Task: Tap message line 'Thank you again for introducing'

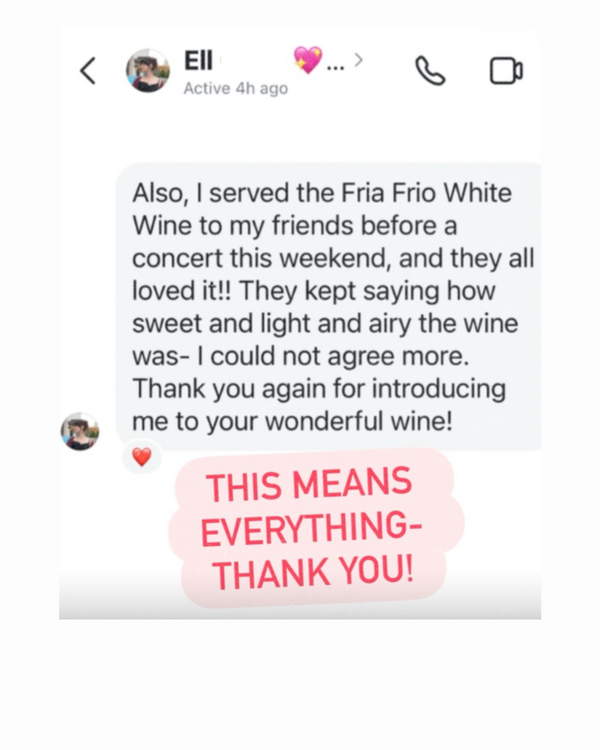Action: 319,388
